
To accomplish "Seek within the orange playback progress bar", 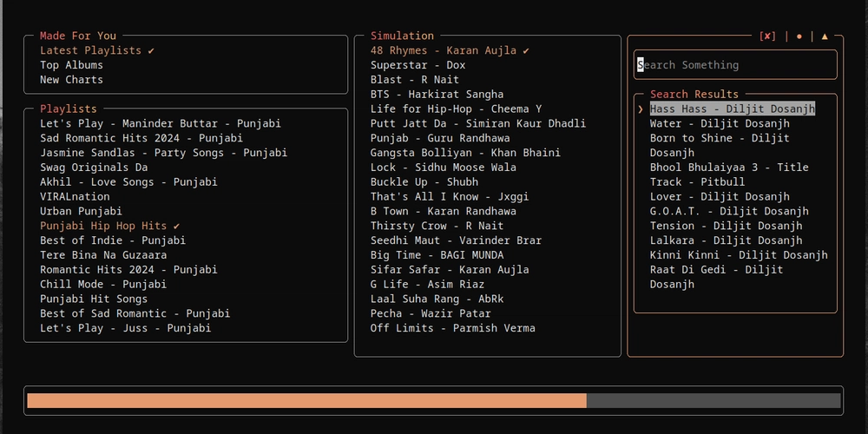I will pyautogui.click(x=434, y=401).
